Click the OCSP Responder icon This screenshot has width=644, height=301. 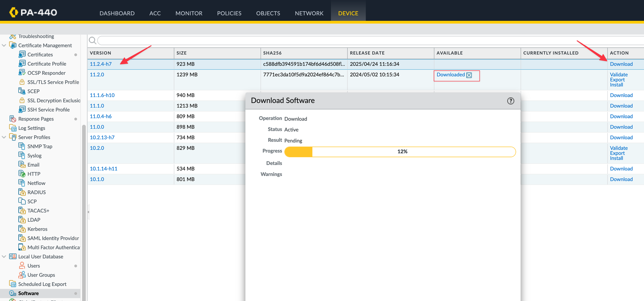[x=22, y=73]
